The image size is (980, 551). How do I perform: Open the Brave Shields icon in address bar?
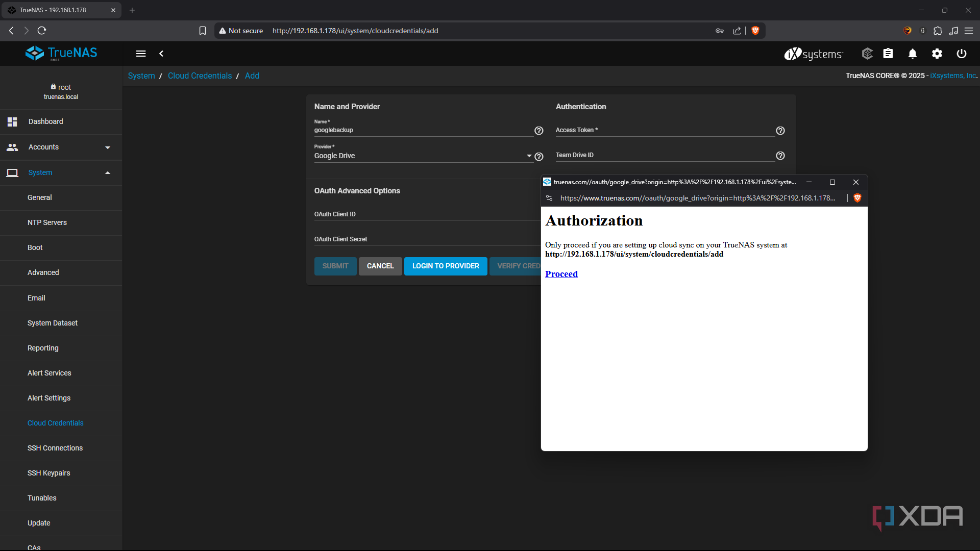(755, 31)
